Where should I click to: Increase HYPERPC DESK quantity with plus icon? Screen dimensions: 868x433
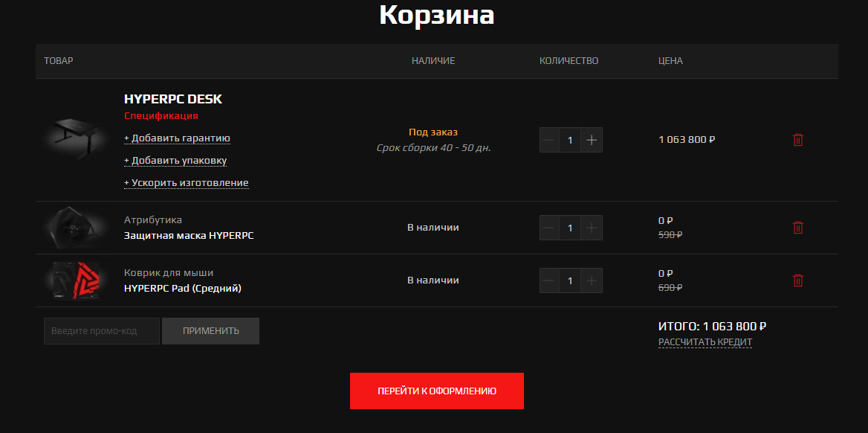(591, 139)
